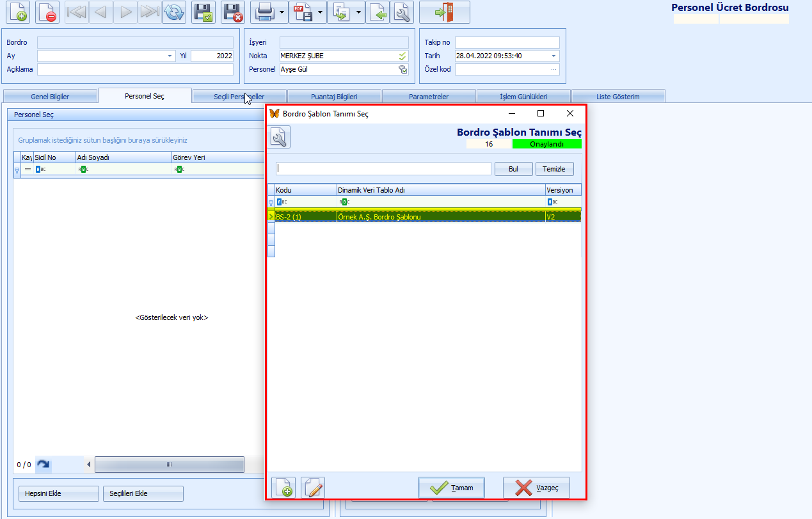Click the PDF export icon

pyautogui.click(x=303, y=12)
